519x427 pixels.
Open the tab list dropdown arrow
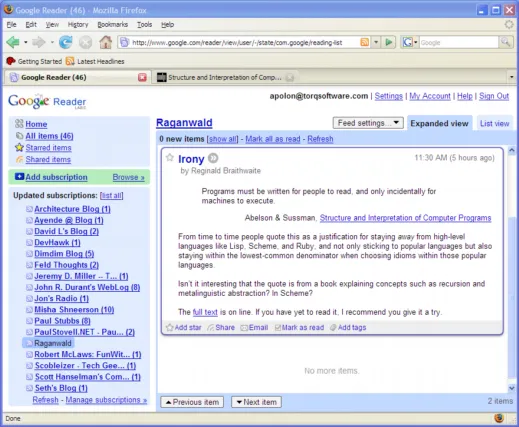tap(512, 77)
